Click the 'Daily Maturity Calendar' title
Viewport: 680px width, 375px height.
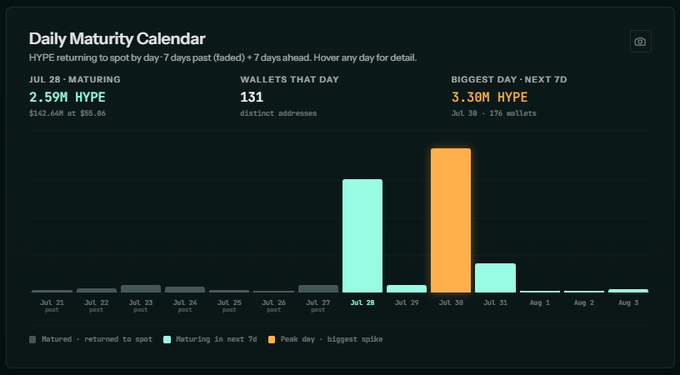click(x=117, y=39)
